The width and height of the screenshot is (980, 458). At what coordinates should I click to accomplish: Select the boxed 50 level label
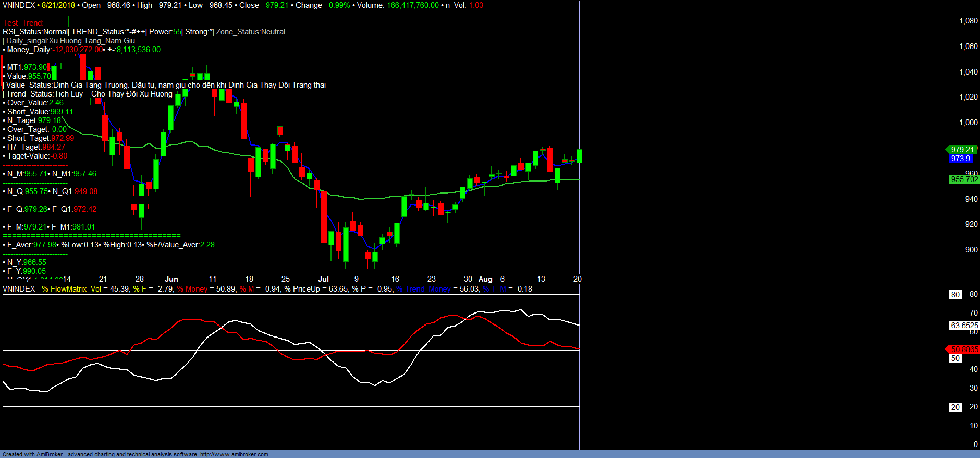[955, 358]
